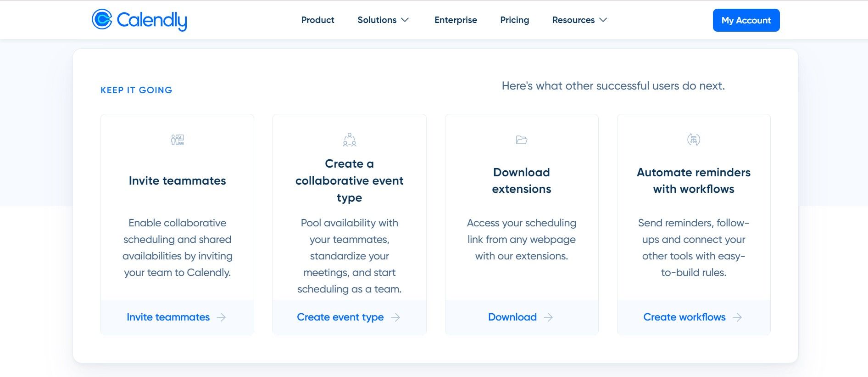Click the arrow next to Invite teammates link
868x377 pixels.
pos(222,317)
